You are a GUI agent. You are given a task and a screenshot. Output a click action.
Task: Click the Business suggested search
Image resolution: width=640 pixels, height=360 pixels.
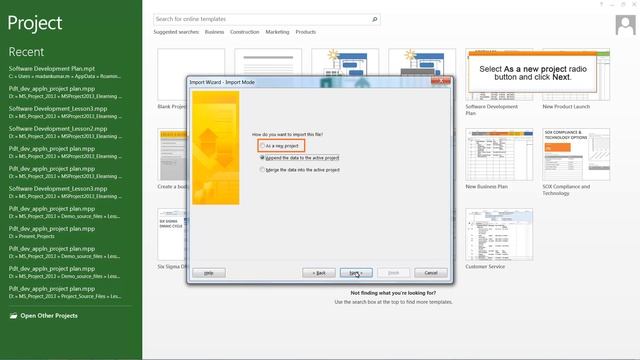pyautogui.click(x=214, y=32)
